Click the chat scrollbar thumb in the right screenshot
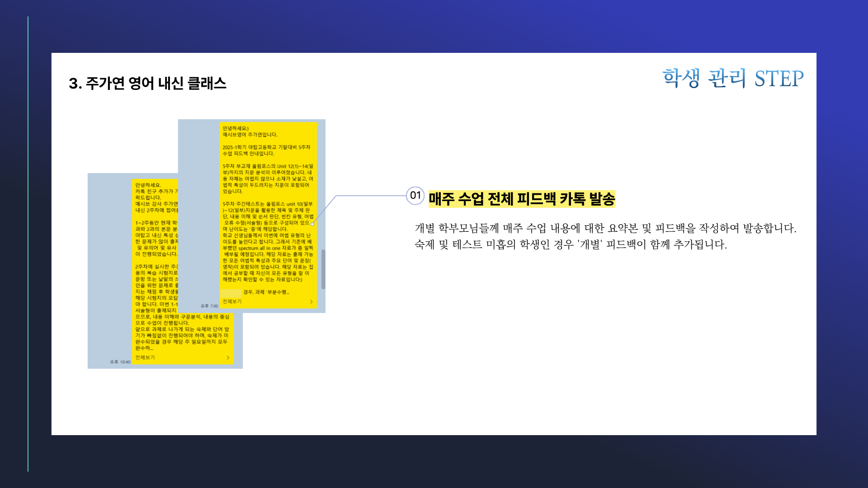Screen dimensions: 868x488 (x=323, y=269)
